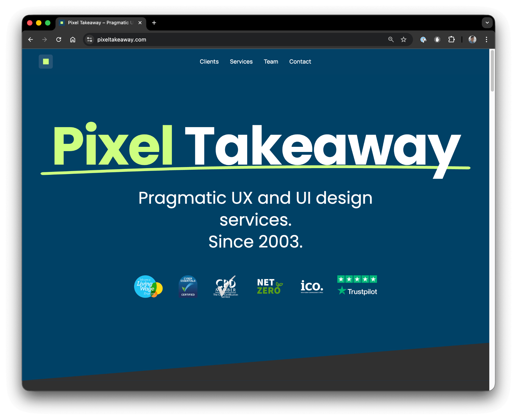This screenshot has width=517, height=420.
Task: Click the hand-shaped extension icon
Action: tap(437, 39)
